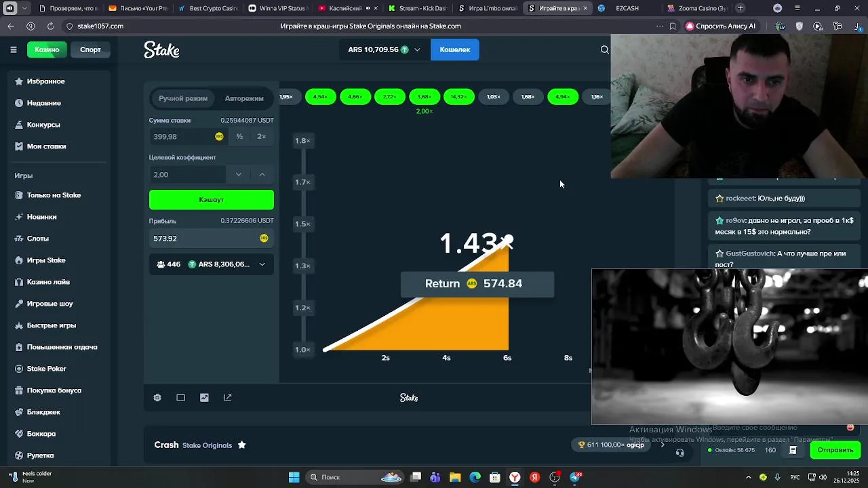The width and height of the screenshot is (868, 488).
Task: Toggle theatre mode rectangle icon
Action: pos(180,398)
